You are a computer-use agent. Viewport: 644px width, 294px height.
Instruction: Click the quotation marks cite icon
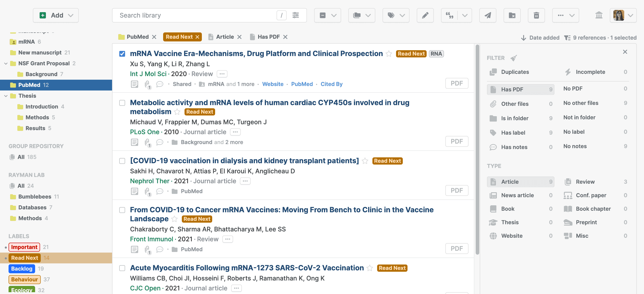pyautogui.click(x=449, y=16)
